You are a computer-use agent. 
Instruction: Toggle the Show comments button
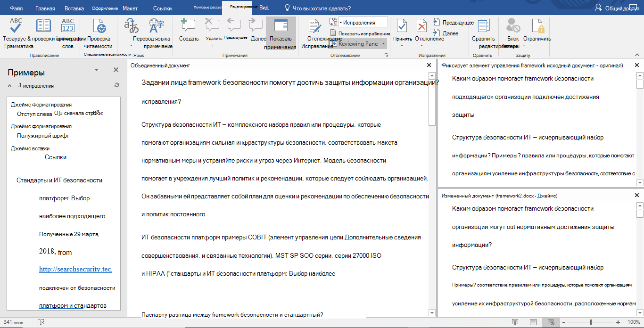click(281, 32)
